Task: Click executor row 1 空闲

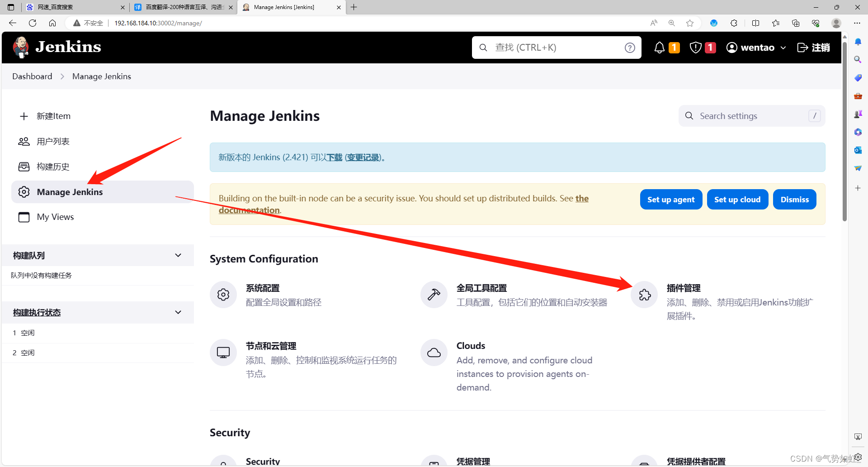Action: (x=98, y=333)
